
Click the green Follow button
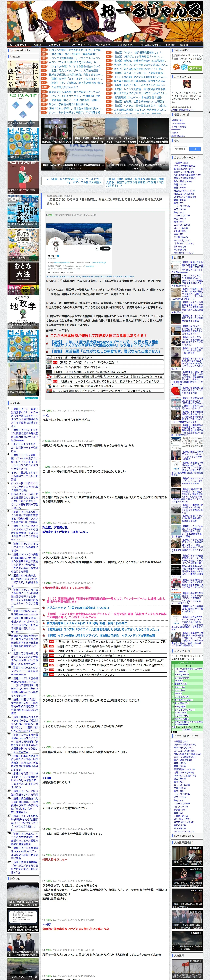(x=195, y=68)
